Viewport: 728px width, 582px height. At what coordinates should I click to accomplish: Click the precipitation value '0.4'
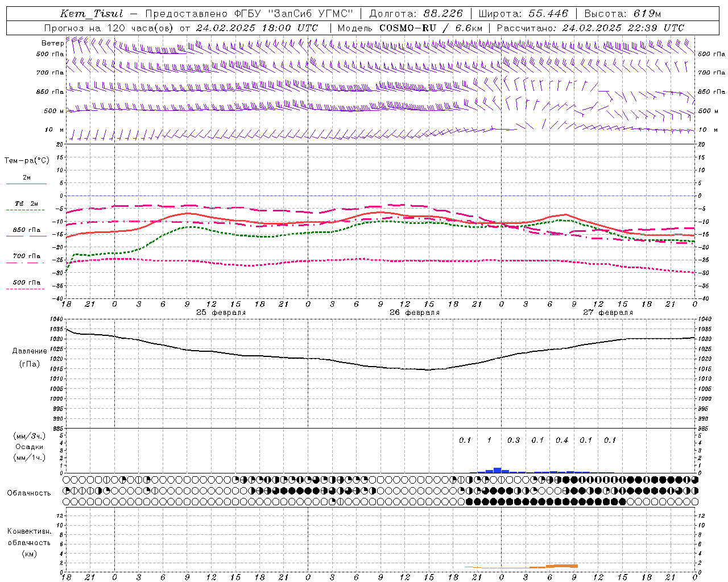coord(562,440)
